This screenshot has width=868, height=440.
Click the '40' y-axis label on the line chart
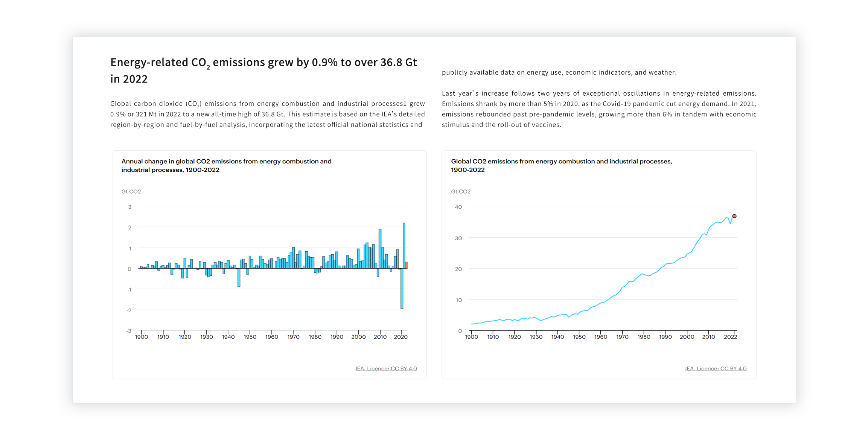458,207
